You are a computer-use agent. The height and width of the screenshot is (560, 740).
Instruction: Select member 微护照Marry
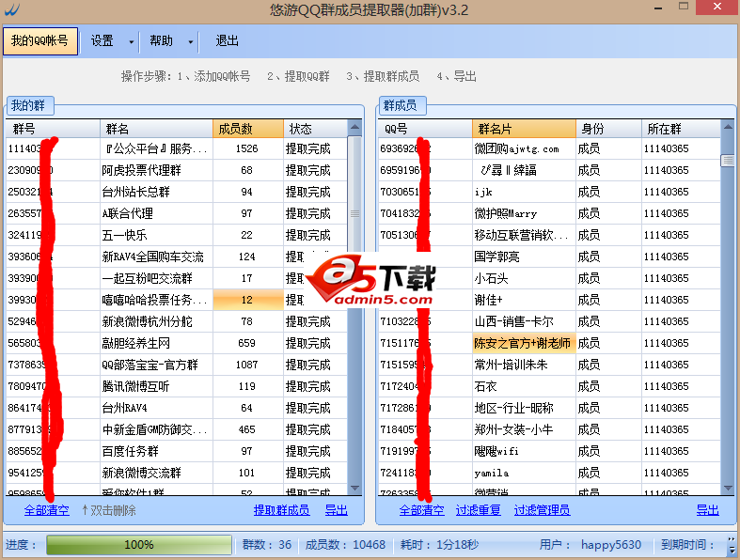click(549, 213)
